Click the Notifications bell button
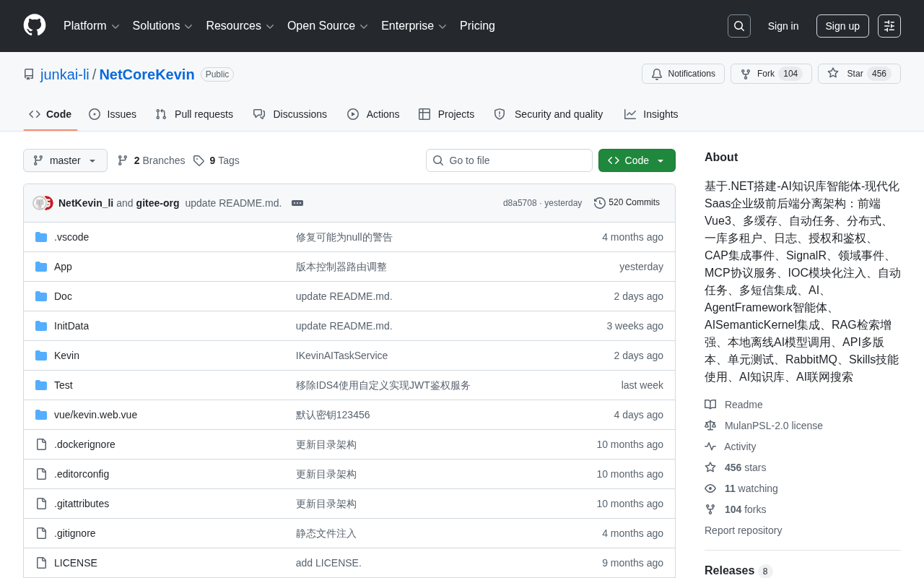Viewport: 924px width, 578px height. pyautogui.click(x=683, y=74)
